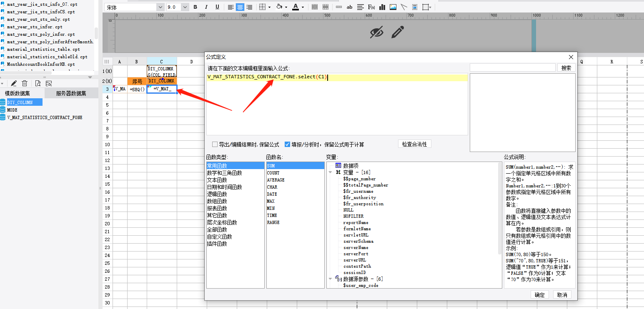Screen dimensions: 644x309
Task: Insert a formula with F(x) icon
Action: pyautogui.click(x=371, y=7)
